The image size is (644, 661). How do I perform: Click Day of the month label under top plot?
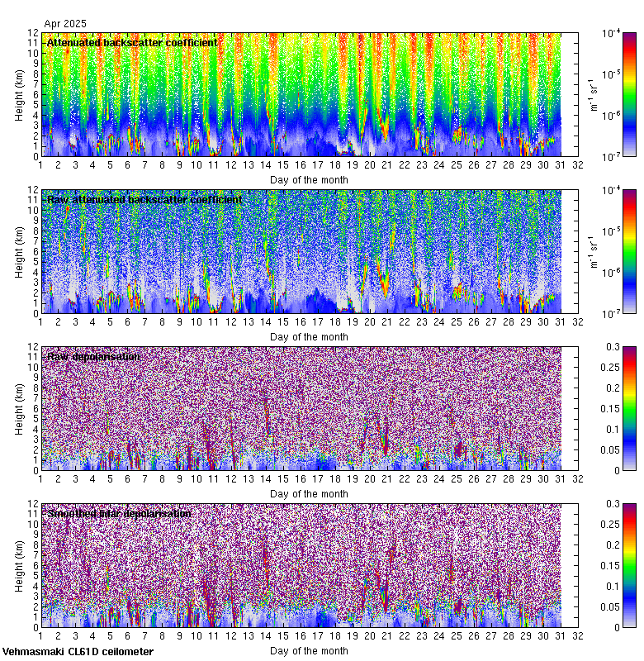[309, 179]
